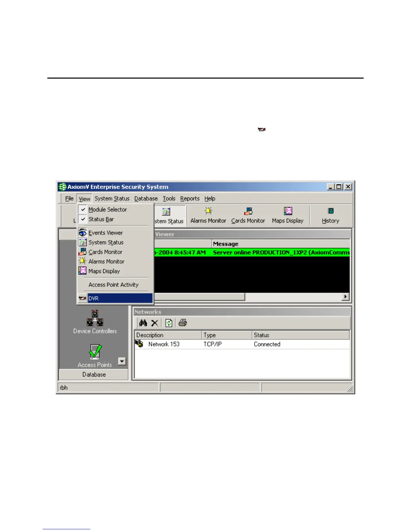
Task: Click the events horizontal scrollbar track
Action: coord(293,297)
